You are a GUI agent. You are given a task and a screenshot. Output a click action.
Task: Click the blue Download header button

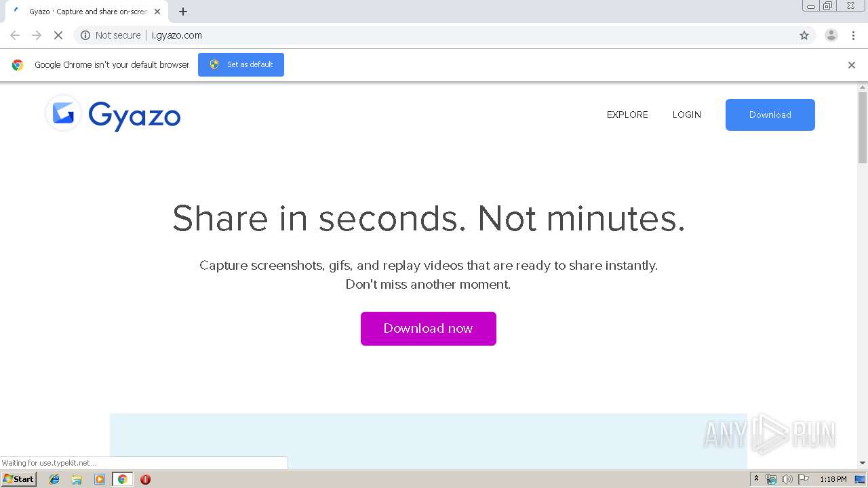pyautogui.click(x=770, y=115)
